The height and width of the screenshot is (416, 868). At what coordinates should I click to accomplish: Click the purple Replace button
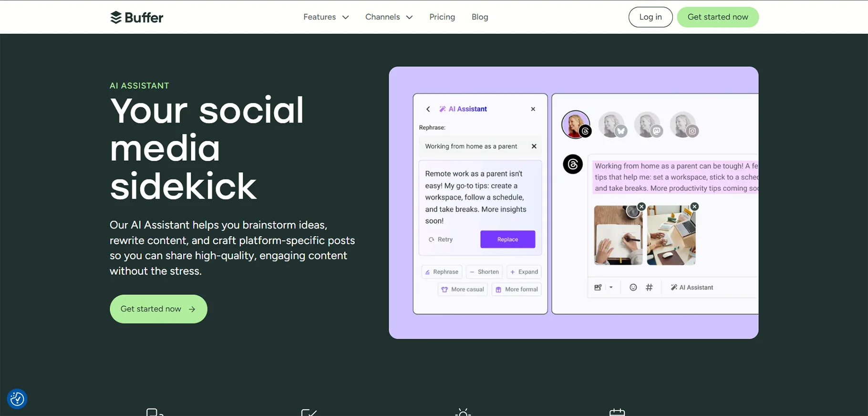point(507,239)
